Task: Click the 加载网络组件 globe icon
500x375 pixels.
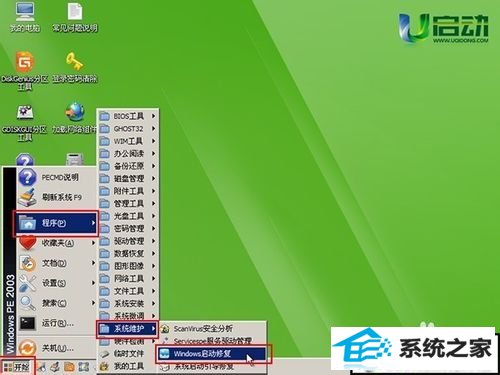Action: [75, 112]
